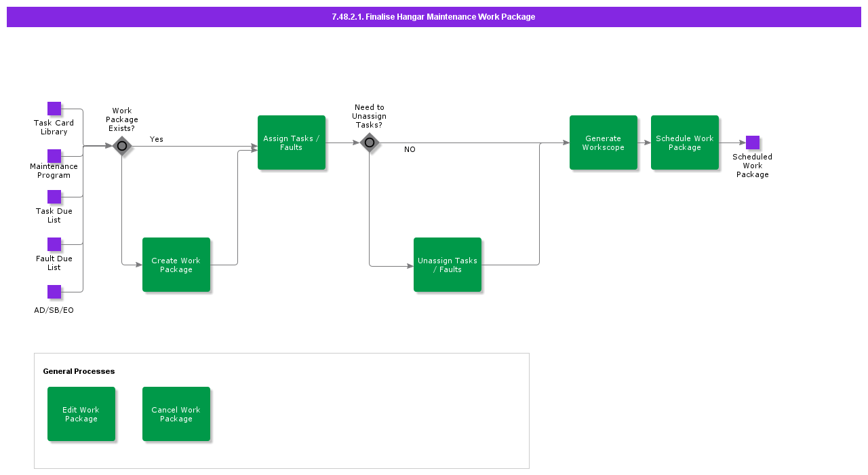Select the Cancel Work Package process
The width and height of the screenshot is (868, 475).
coord(176,414)
